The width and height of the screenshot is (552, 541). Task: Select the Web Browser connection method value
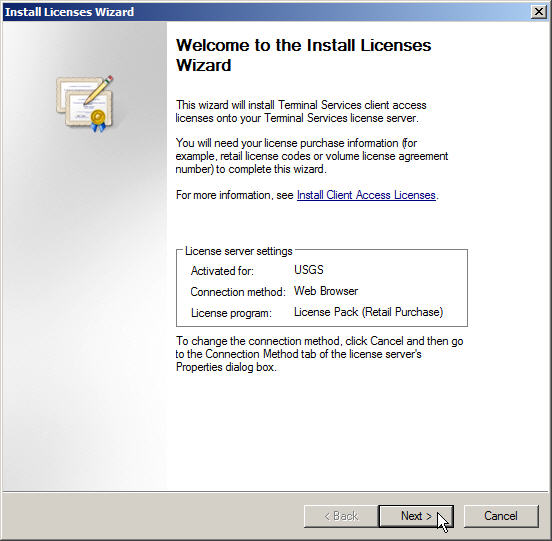[326, 291]
